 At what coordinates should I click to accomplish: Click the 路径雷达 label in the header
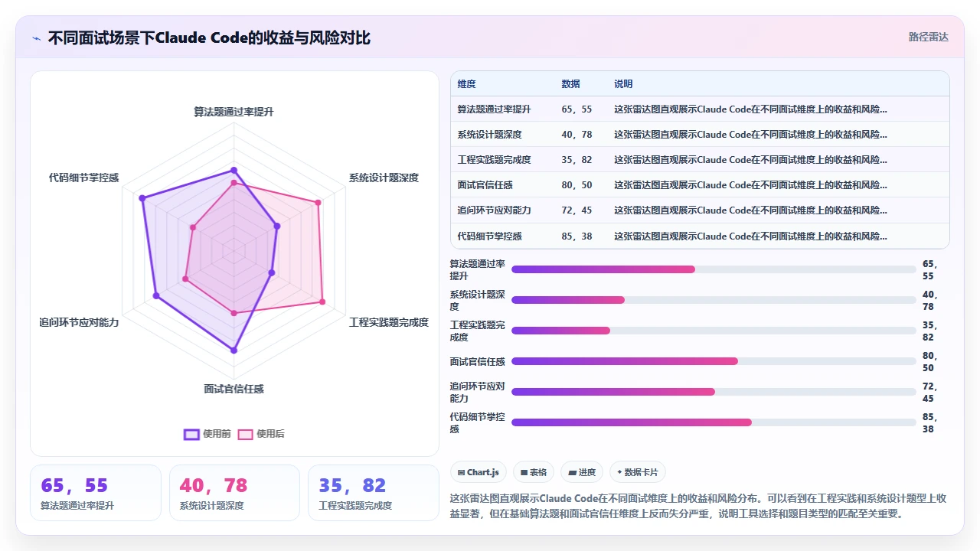click(928, 37)
